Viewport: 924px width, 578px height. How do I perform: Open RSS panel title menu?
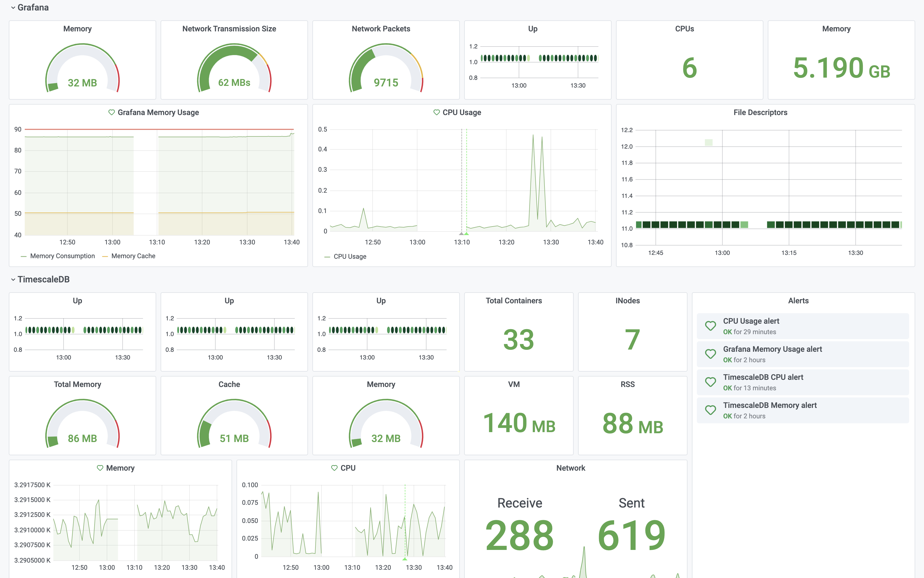click(627, 384)
